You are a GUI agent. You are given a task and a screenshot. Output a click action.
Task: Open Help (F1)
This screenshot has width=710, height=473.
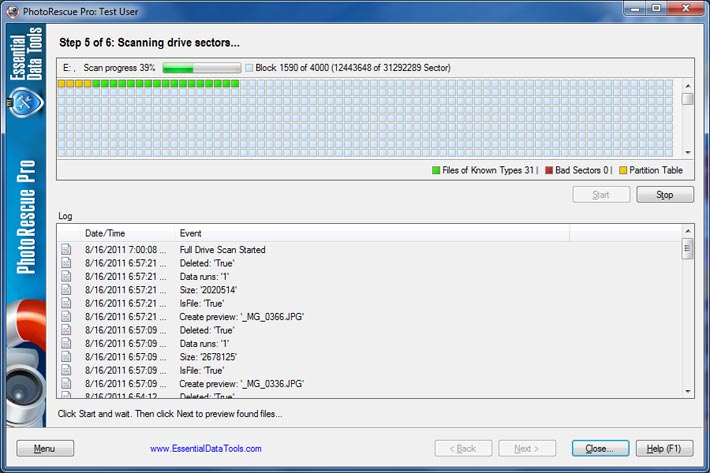click(x=664, y=449)
